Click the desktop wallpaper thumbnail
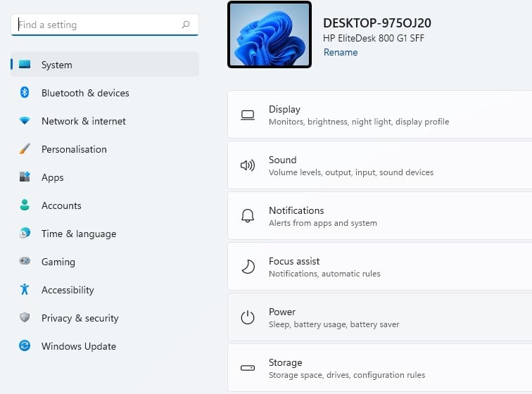This screenshot has height=394, width=532. [x=270, y=34]
